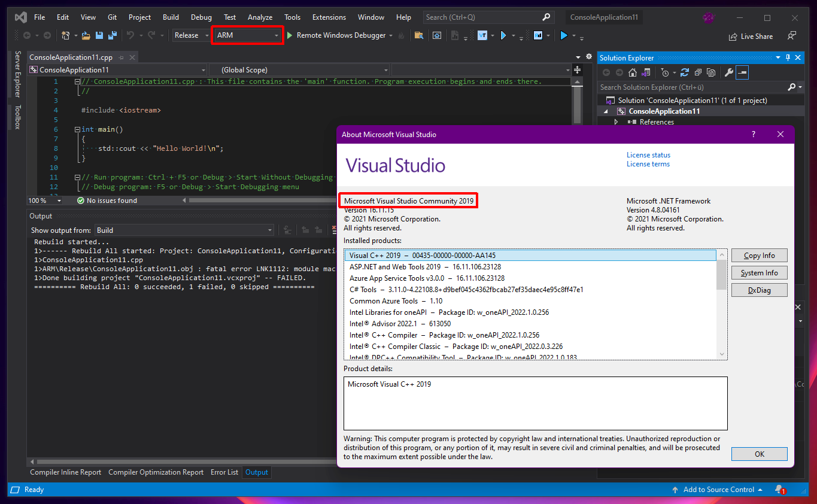Open the ConsoleApplication11 project scope dropdown
This screenshot has width=817, height=504.
(117, 70)
